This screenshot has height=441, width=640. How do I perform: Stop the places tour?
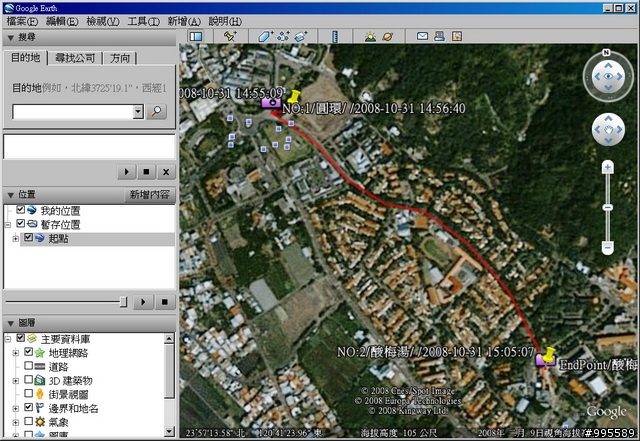pyautogui.click(x=164, y=302)
